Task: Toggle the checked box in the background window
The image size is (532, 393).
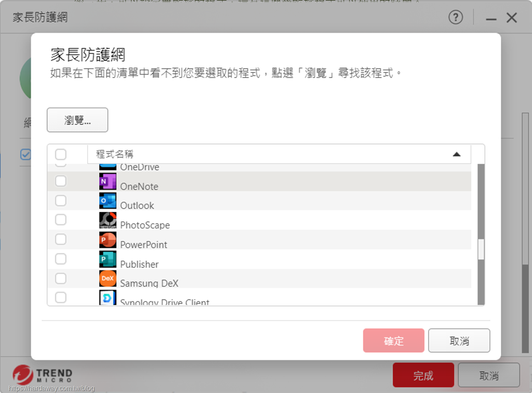Action: [x=25, y=155]
